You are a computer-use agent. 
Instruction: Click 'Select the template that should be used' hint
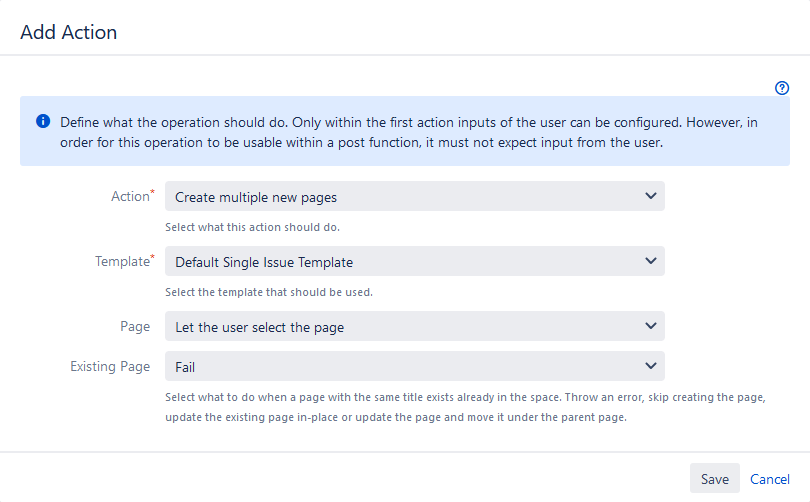(269, 292)
